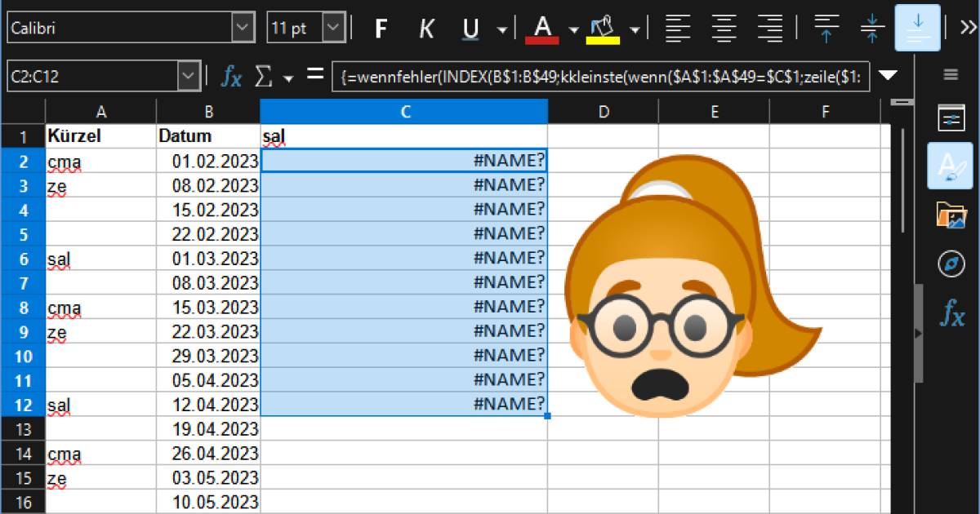This screenshot has width=980, height=514.
Task: Open the Calibri font name dropdown
Action: (x=243, y=29)
